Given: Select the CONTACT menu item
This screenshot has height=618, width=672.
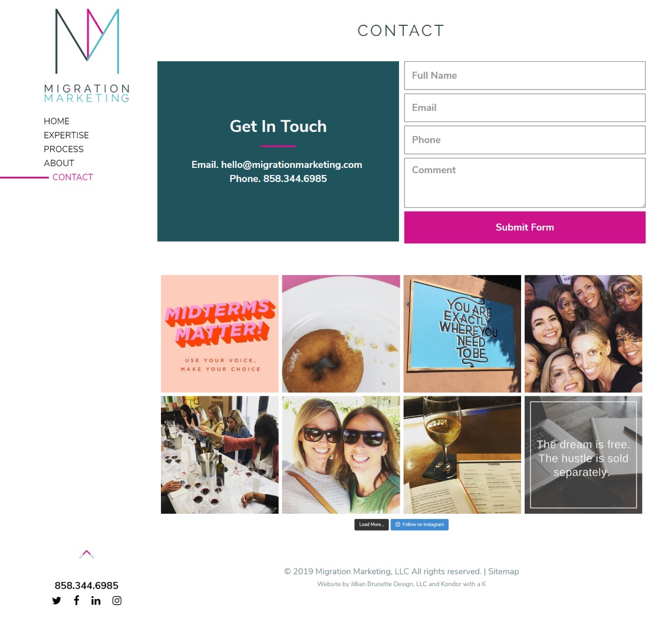Looking at the screenshot, I should (x=73, y=177).
